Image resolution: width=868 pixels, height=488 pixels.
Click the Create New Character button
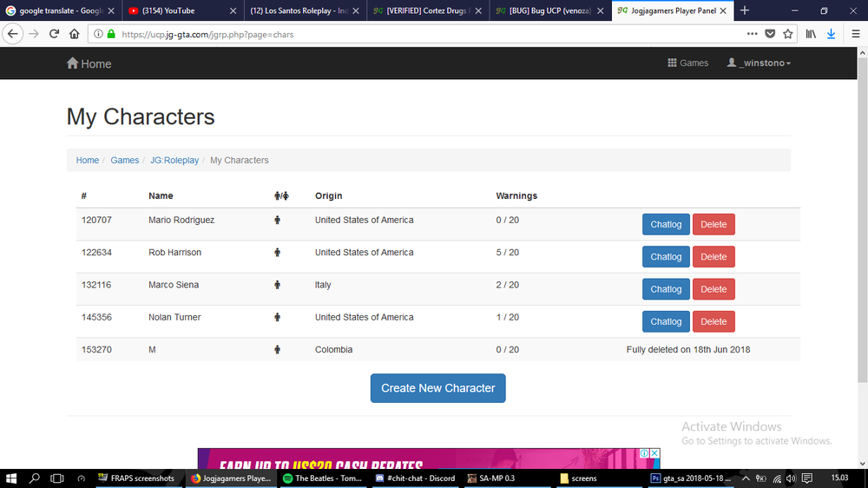coord(437,388)
